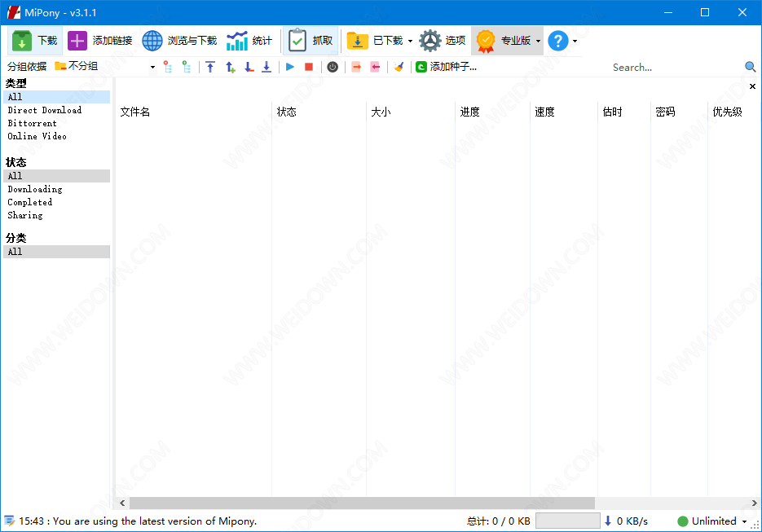Image resolution: width=762 pixels, height=532 pixels.
Task: Click the 0 KB/s download speed indicator
Action: [626, 521]
